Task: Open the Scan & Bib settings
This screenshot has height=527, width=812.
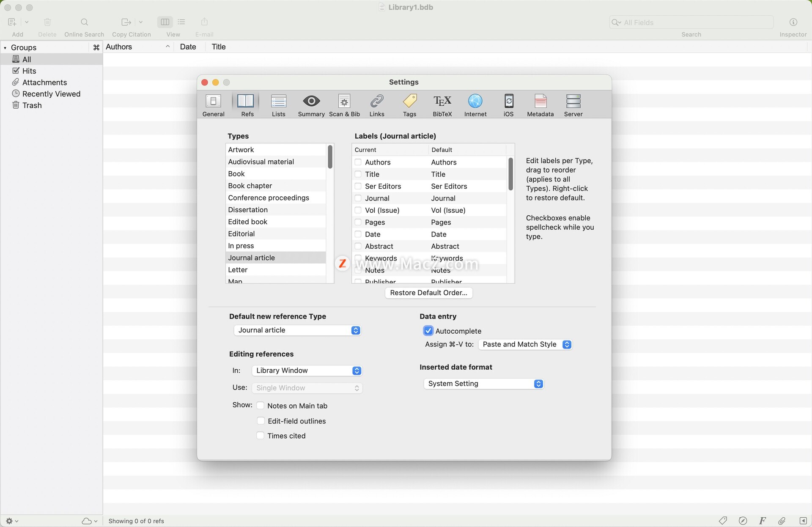Action: [x=344, y=105]
